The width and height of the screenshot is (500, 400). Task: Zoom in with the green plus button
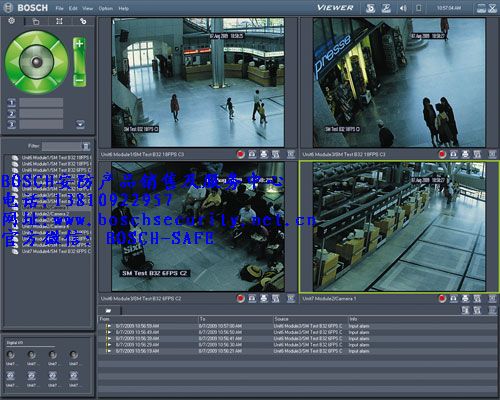(79, 44)
